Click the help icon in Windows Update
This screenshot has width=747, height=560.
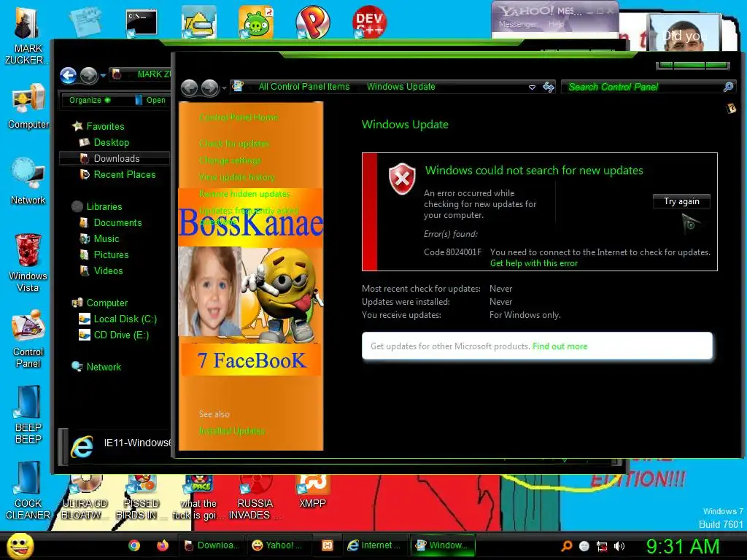(731, 109)
